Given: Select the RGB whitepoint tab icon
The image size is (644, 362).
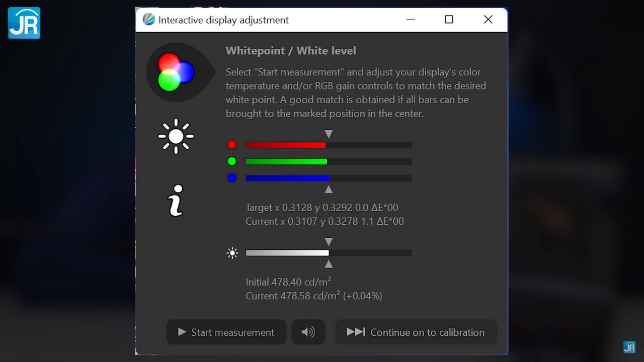Looking at the screenshot, I should [x=176, y=72].
